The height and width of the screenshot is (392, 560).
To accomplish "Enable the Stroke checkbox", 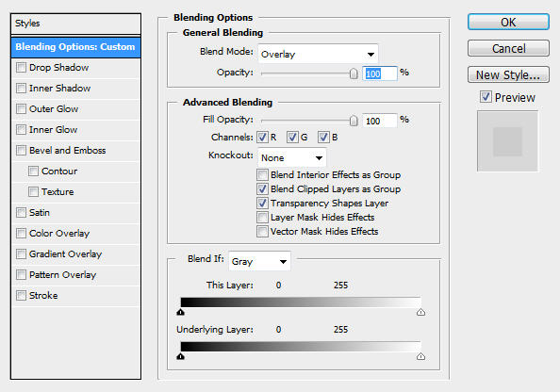I will coord(21,295).
